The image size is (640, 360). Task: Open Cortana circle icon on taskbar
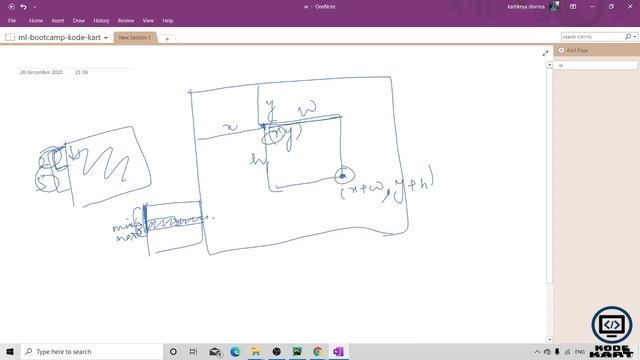[173, 351]
